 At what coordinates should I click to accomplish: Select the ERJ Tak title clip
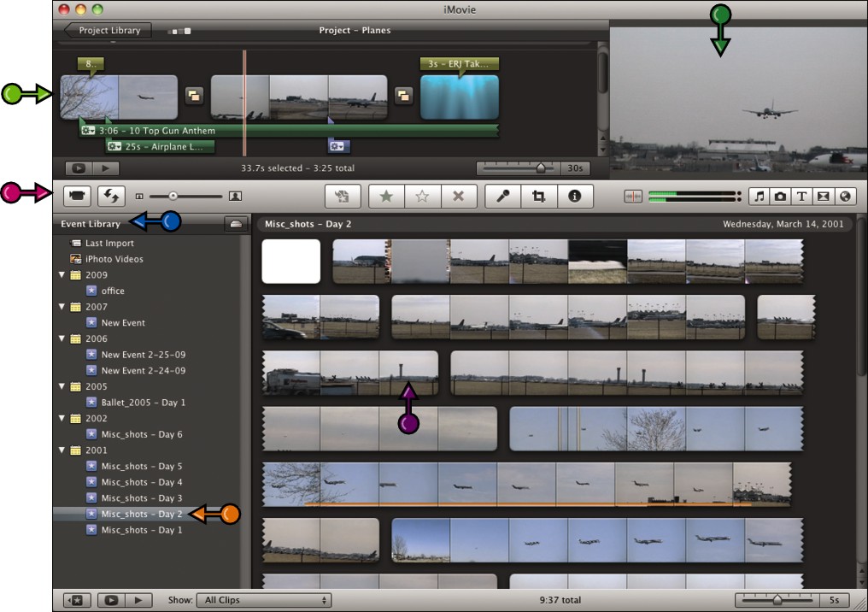(x=460, y=97)
